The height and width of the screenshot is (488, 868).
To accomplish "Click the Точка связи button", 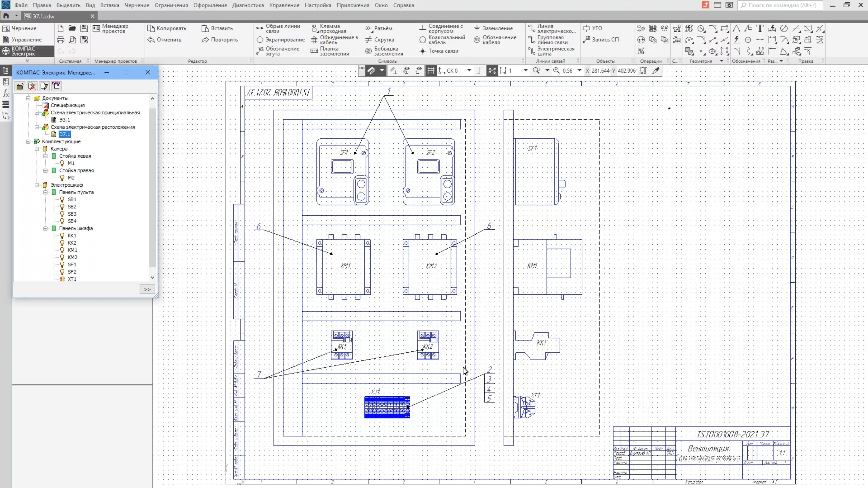I will [439, 51].
